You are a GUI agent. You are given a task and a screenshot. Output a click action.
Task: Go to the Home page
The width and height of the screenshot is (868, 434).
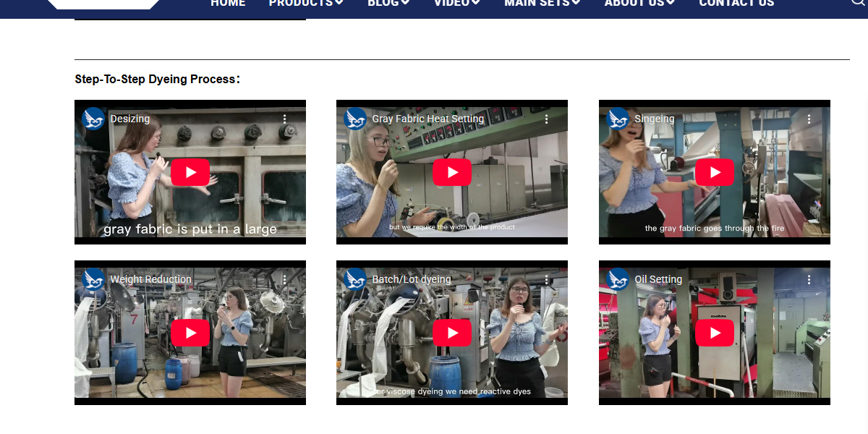coord(228,4)
